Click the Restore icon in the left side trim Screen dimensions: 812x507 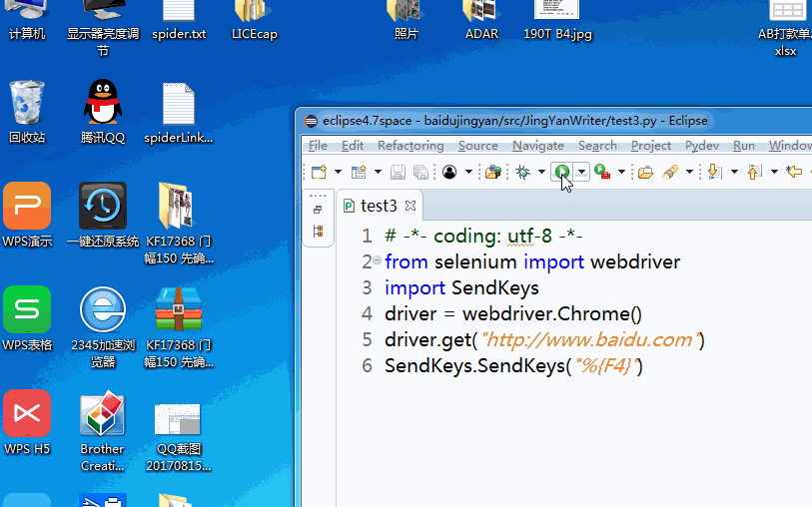[x=318, y=210]
